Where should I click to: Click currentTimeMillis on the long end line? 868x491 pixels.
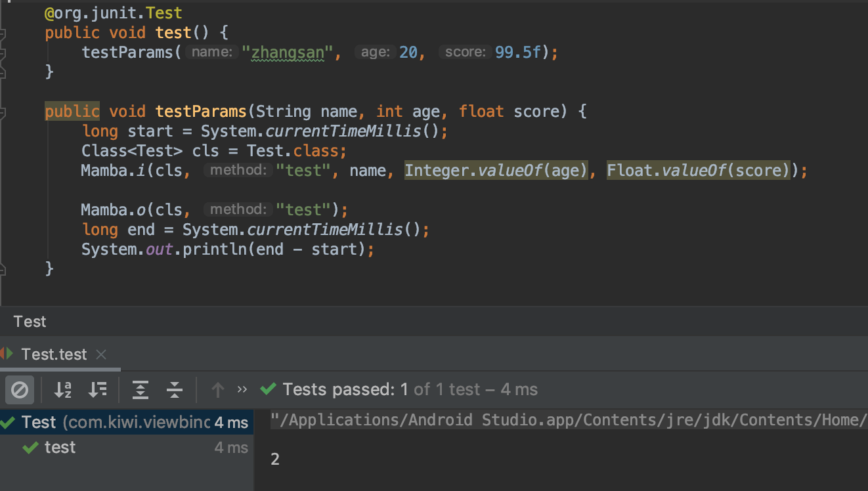point(325,230)
